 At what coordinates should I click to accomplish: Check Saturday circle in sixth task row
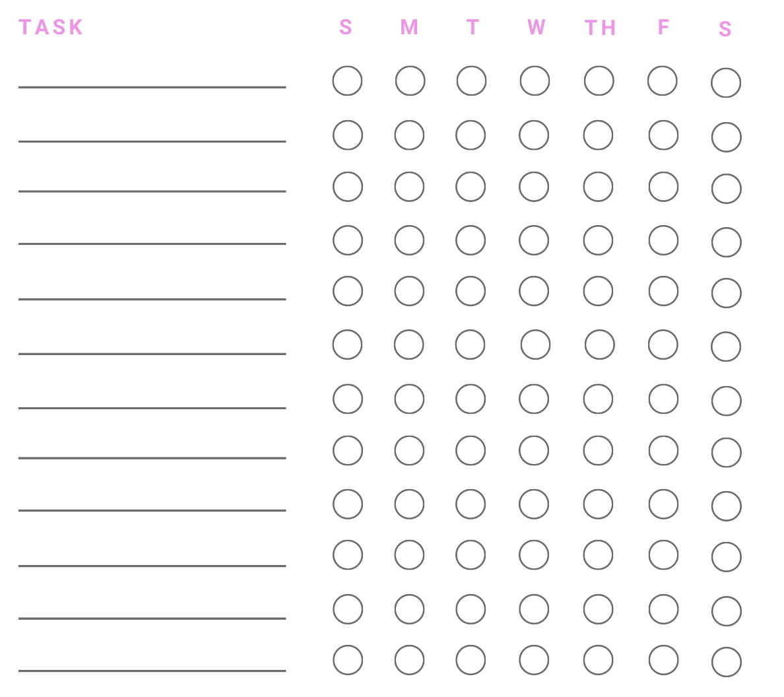(x=726, y=347)
